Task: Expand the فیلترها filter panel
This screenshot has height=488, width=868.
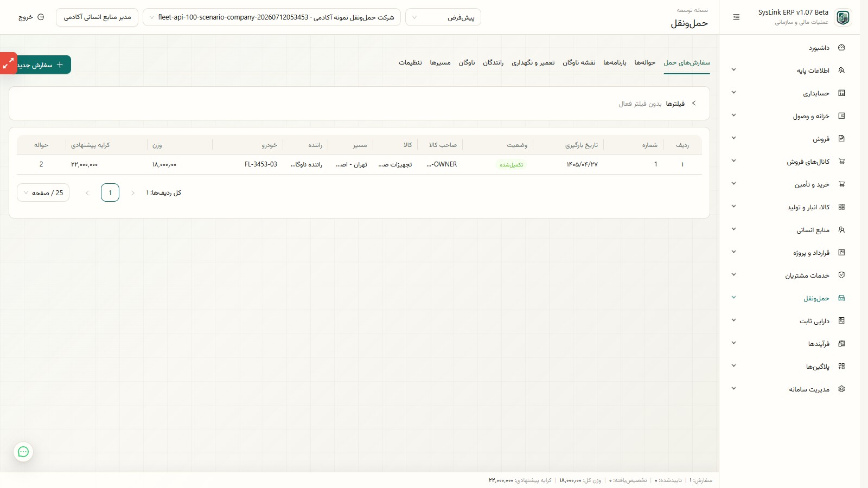Action: [675, 104]
